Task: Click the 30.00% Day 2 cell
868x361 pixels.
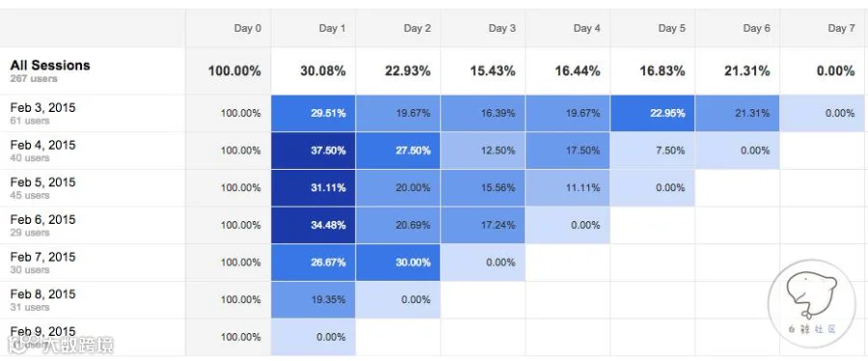Action: [x=398, y=263]
